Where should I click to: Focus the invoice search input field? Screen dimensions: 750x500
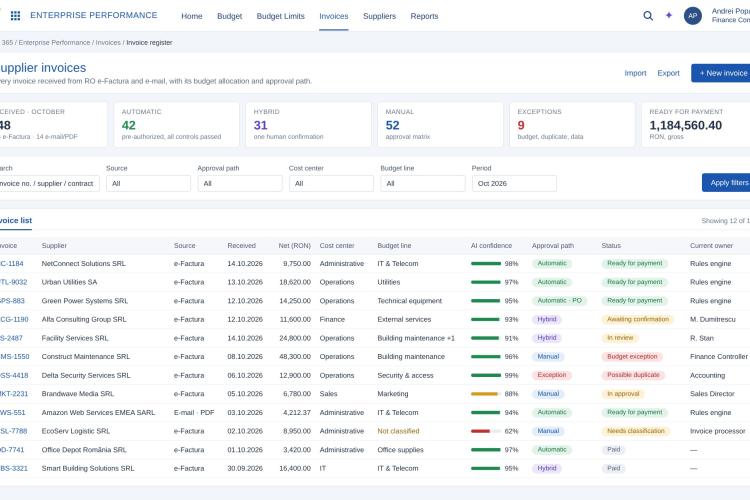point(49,183)
